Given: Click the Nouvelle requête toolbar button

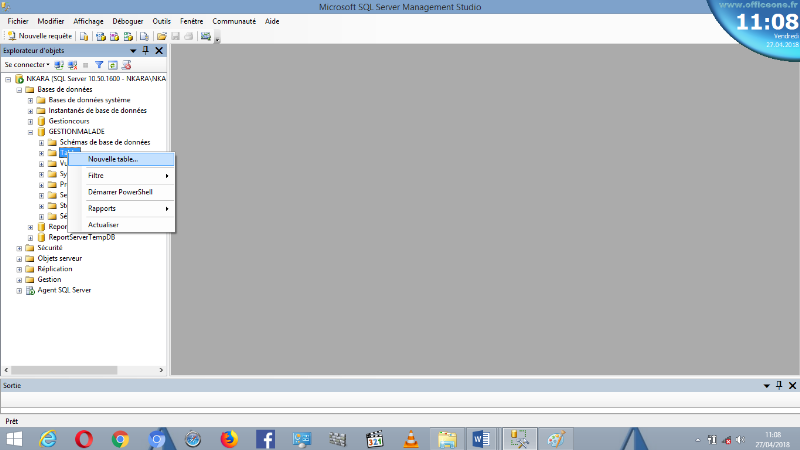Looking at the screenshot, I should tap(39, 36).
